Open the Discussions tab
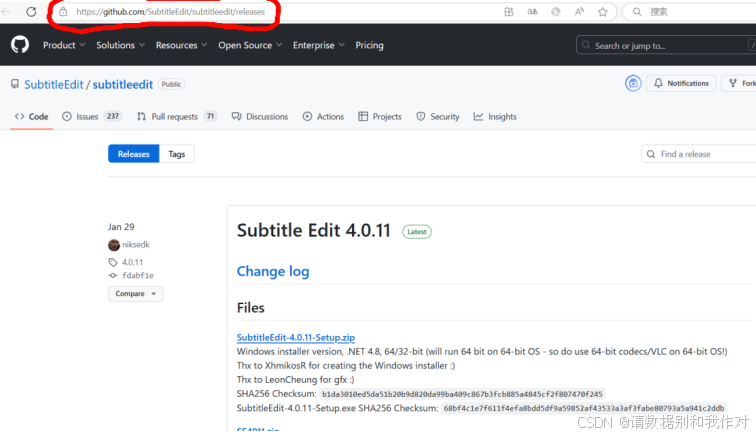Screen dimensions: 756x436 point(259,116)
